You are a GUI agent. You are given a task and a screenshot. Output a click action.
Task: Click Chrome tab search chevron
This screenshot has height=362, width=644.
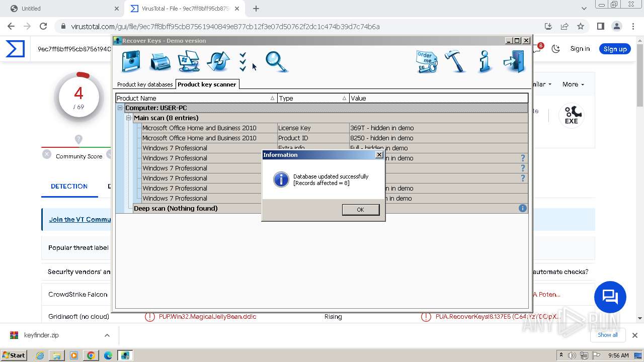[584, 9]
